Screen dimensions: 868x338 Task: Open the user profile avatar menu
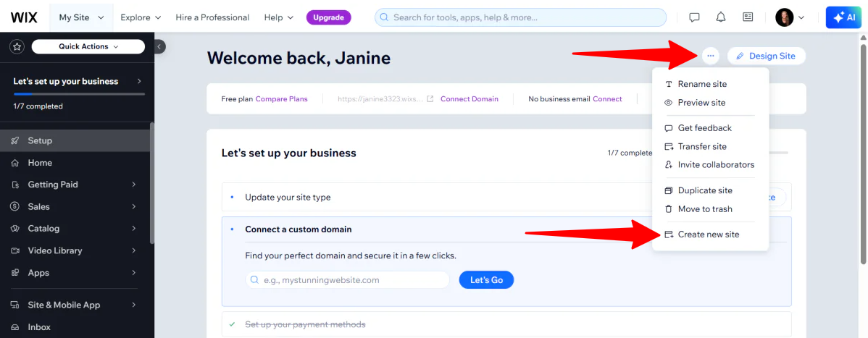coord(790,17)
